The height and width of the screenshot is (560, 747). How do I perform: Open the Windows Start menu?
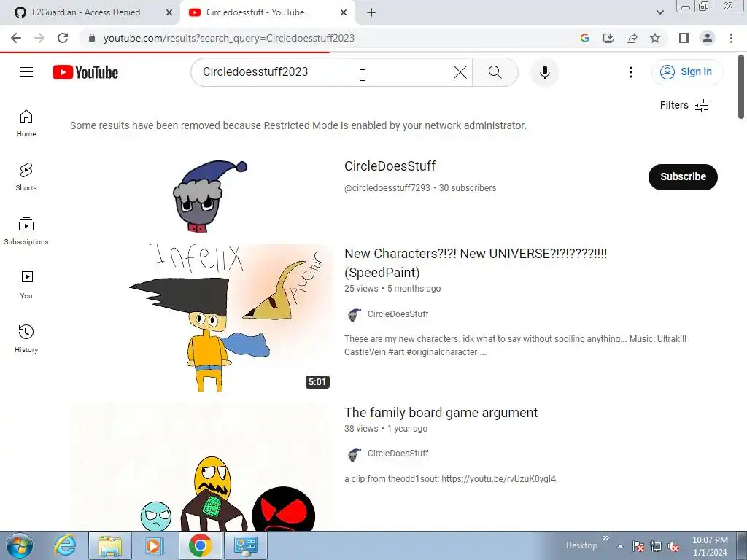coord(20,545)
